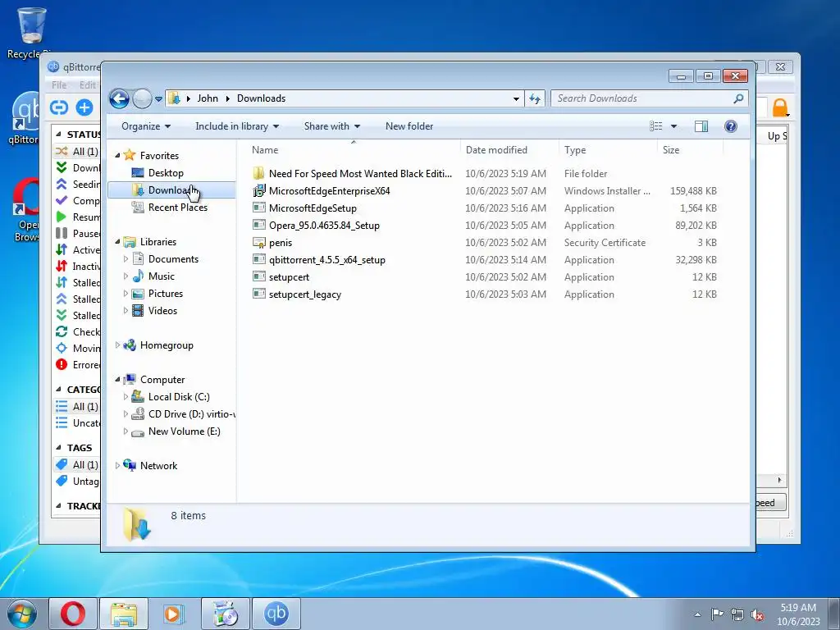Click the qBittorrent lock icon
Viewport: 840px width, 630px height.
click(x=780, y=107)
